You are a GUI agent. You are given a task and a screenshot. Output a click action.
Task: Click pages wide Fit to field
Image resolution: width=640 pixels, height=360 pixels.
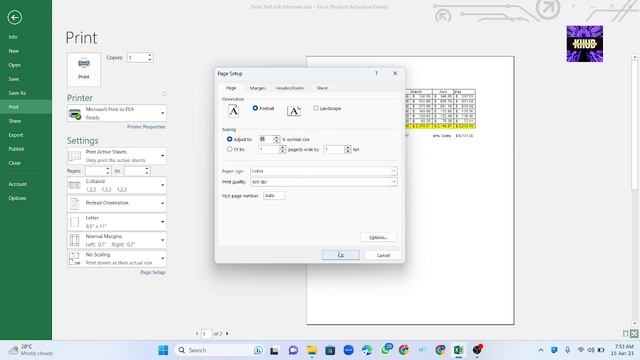pyautogui.click(x=269, y=149)
